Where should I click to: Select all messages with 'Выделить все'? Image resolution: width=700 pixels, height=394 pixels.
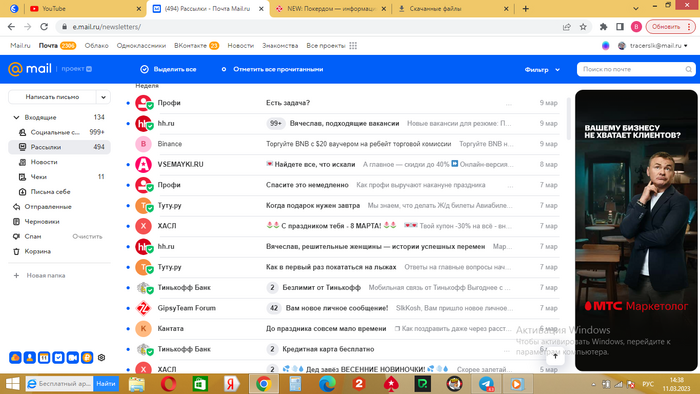168,69
